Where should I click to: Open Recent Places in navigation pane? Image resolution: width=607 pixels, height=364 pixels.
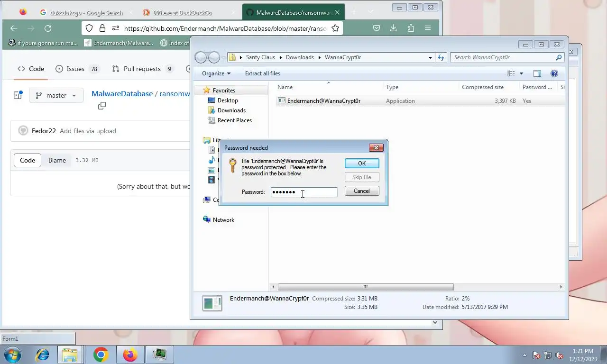click(234, 120)
